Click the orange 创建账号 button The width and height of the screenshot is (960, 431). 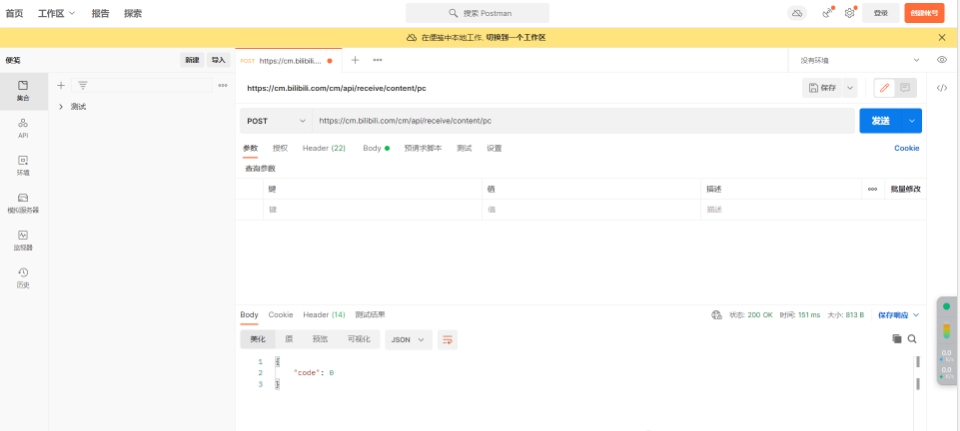[924, 13]
